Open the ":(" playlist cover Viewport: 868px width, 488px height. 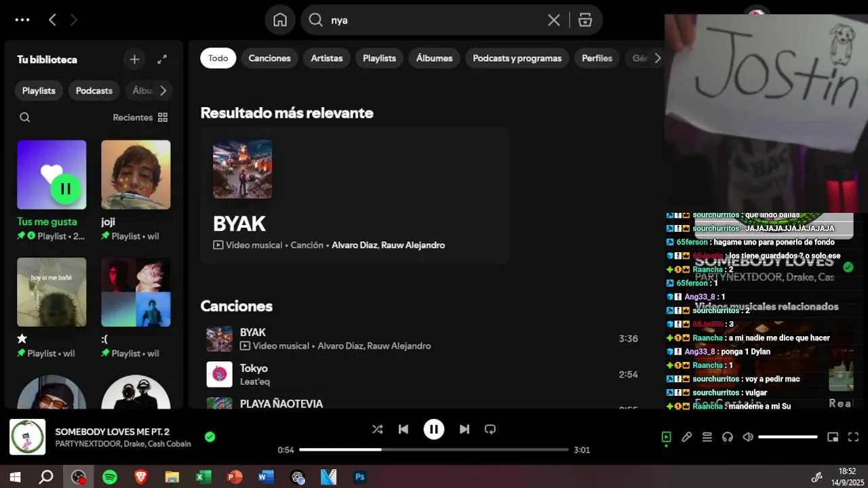(x=136, y=292)
